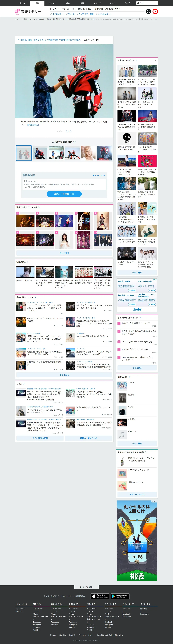
Task: Select the last gallery thumbnail of red helmet
Action: [105, 153]
